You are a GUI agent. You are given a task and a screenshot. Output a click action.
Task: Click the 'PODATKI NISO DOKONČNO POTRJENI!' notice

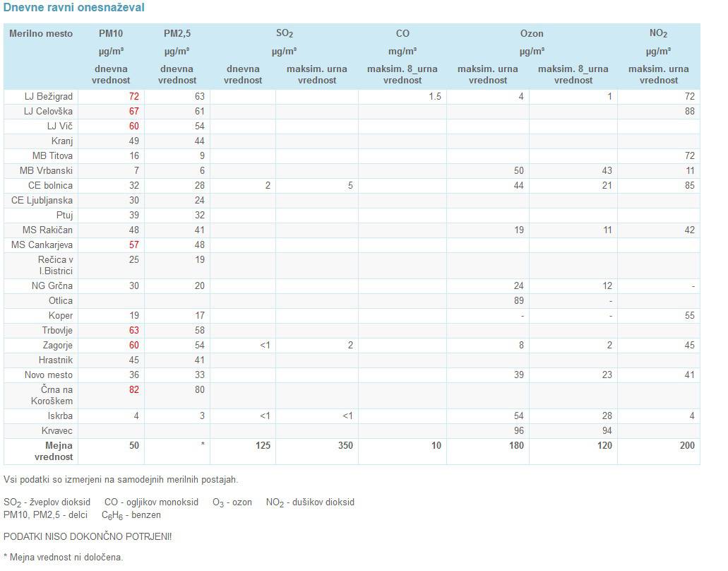[88, 536]
